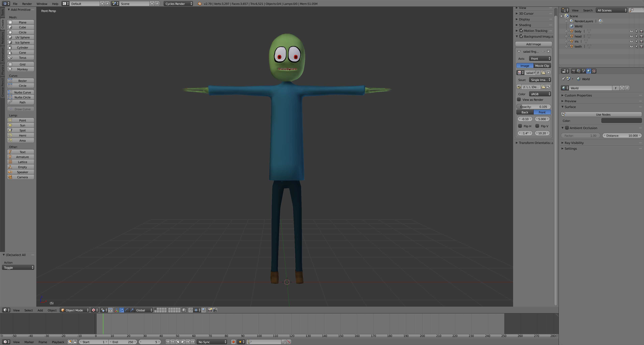Viewport: 644px width, 345px height.
Task: Click the play animation button
Action: click(183, 342)
